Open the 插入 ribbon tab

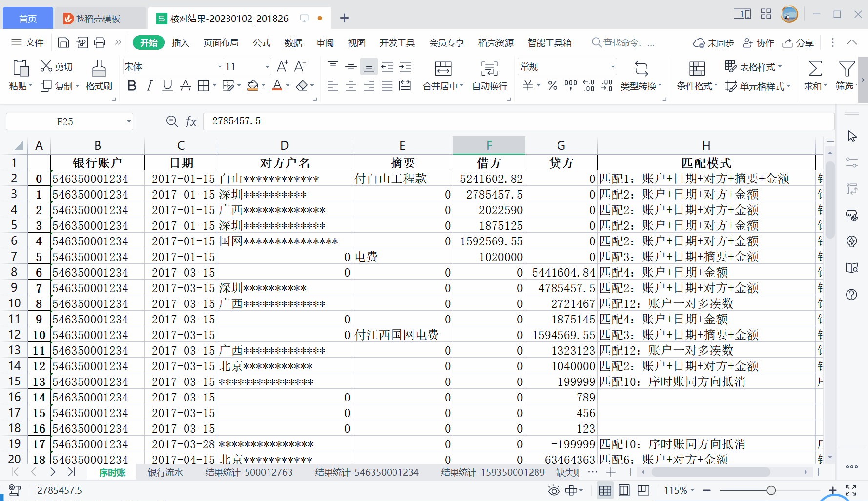pos(180,43)
